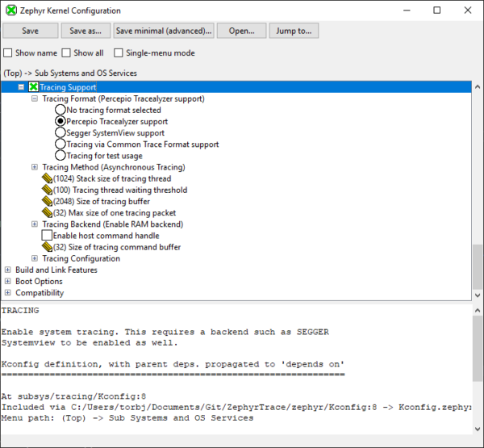The height and width of the screenshot is (448, 484).
Task: Open Save minimal (advanced)... dialog
Action: [164, 31]
